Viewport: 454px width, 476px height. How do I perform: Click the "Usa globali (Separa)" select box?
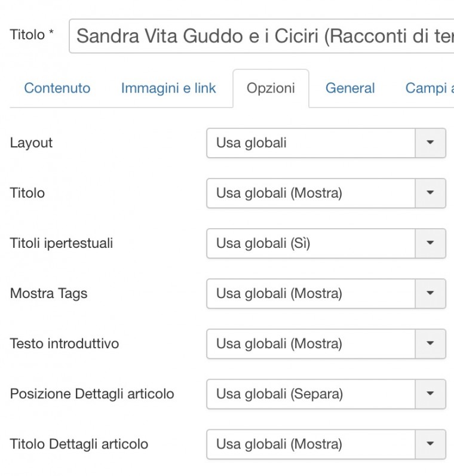point(311,394)
